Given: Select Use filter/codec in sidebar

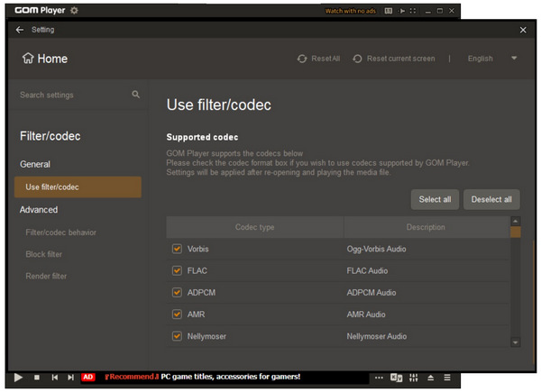Looking at the screenshot, I should click(78, 187).
